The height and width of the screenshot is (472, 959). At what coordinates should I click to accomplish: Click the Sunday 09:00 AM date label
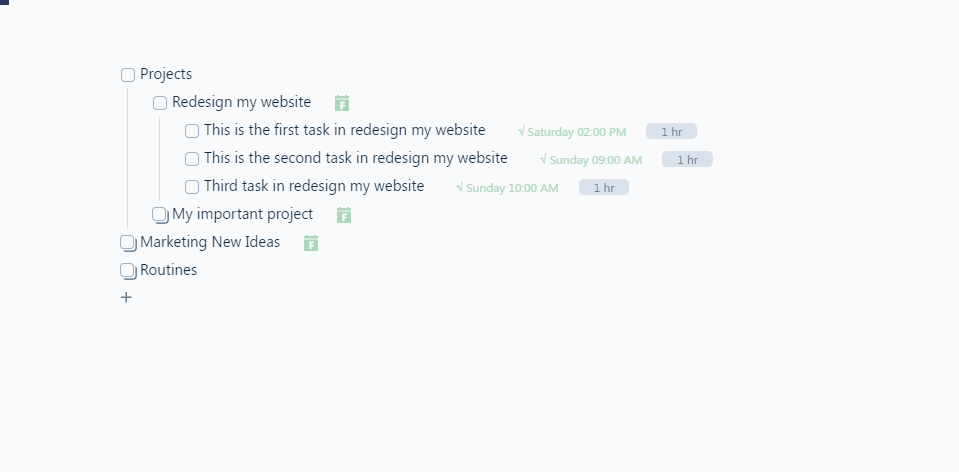click(x=591, y=160)
